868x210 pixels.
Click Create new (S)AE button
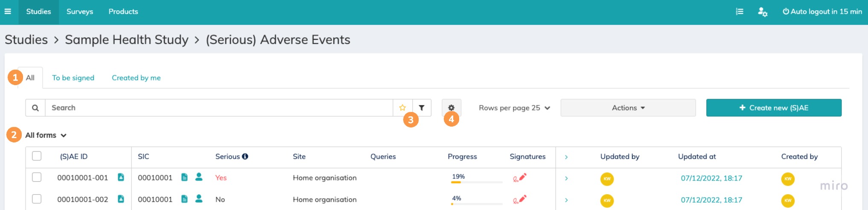(x=773, y=108)
